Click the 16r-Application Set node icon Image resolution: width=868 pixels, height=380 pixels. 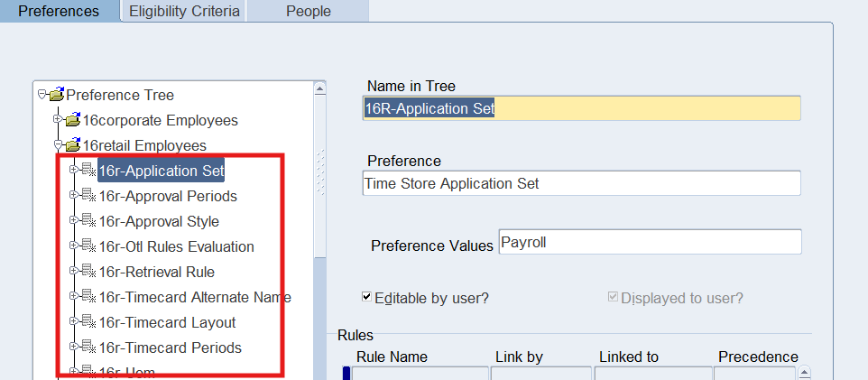[x=88, y=171]
